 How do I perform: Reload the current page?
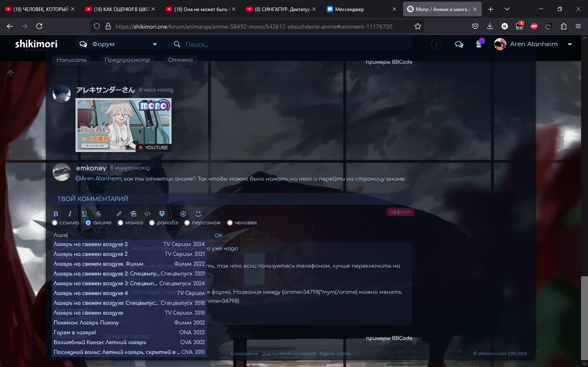(x=39, y=26)
